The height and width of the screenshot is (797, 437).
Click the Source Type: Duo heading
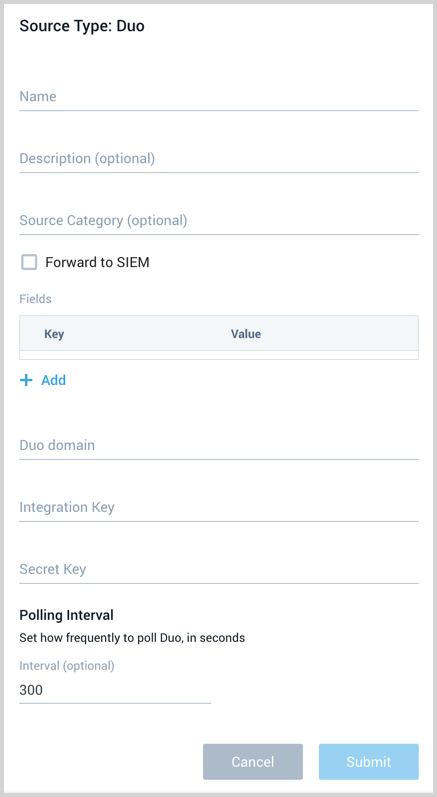[82, 26]
